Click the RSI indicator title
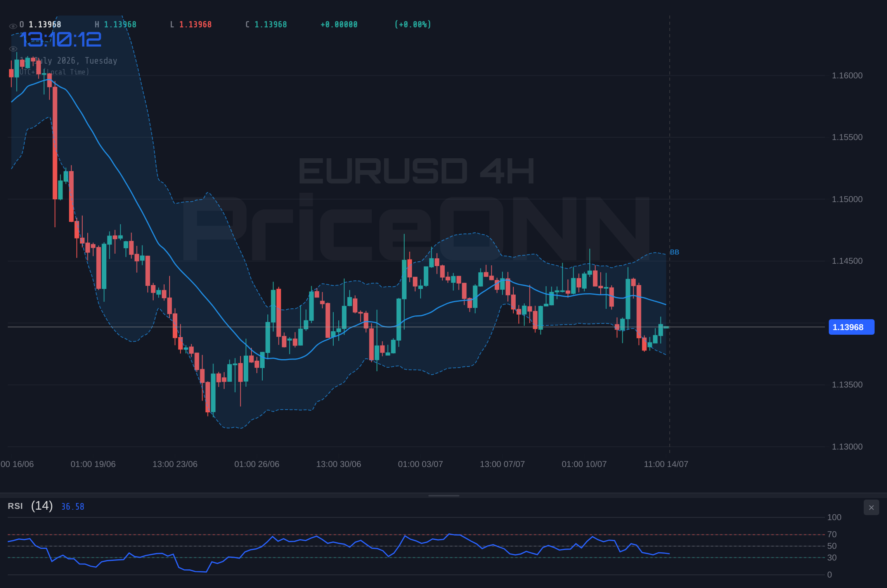Image resolution: width=887 pixels, height=588 pixels. click(15, 506)
